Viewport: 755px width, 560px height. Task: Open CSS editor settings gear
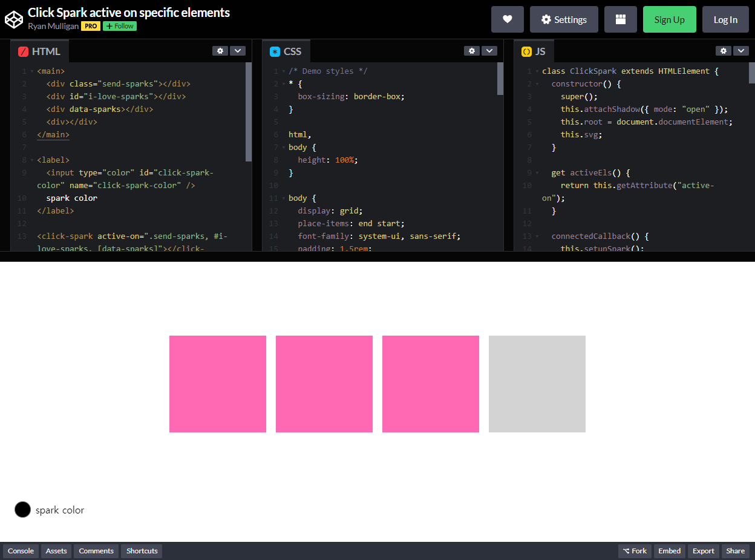coord(471,51)
